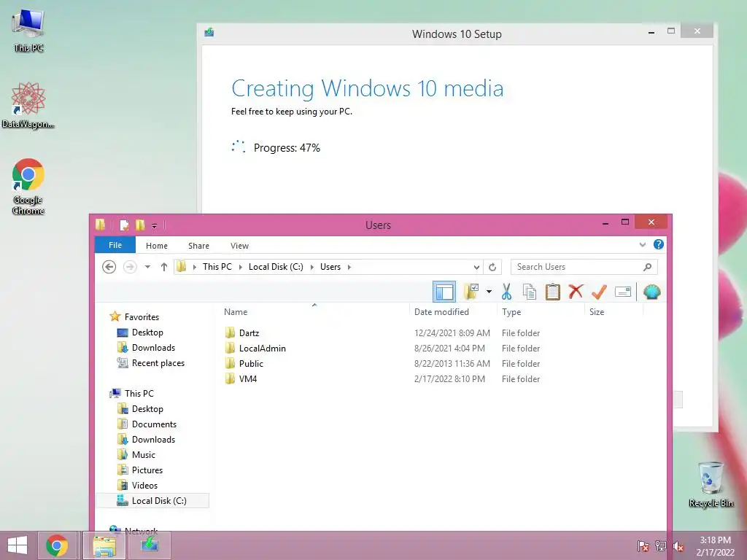Image resolution: width=747 pixels, height=560 pixels.
Task: Click the clipboard Paste icon
Action: (553, 292)
